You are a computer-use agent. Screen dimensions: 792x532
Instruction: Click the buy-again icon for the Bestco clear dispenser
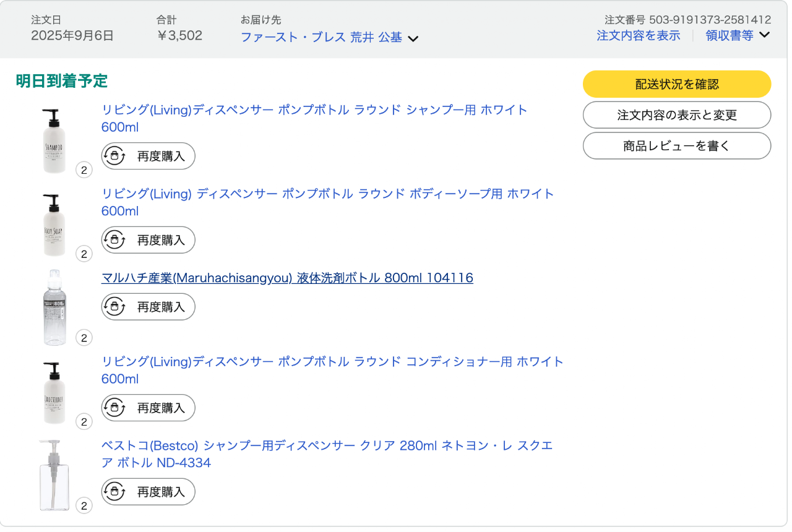click(x=114, y=492)
